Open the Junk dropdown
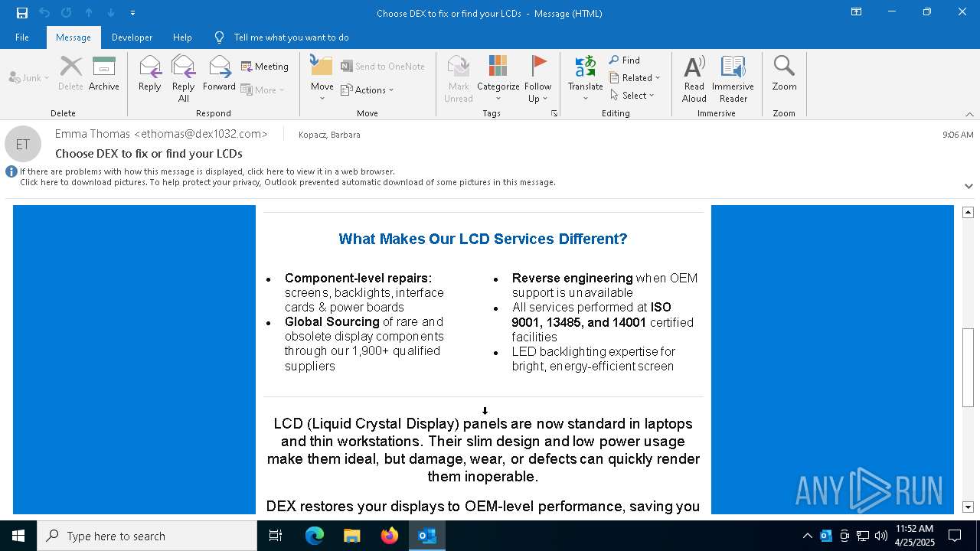 pos(29,77)
